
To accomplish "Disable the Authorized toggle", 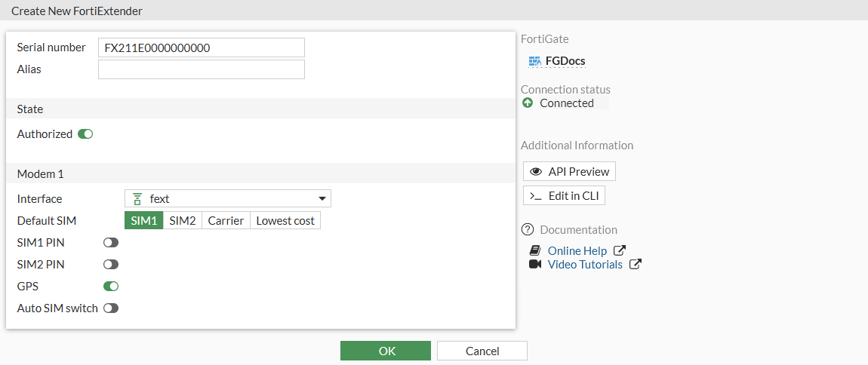I will point(85,134).
